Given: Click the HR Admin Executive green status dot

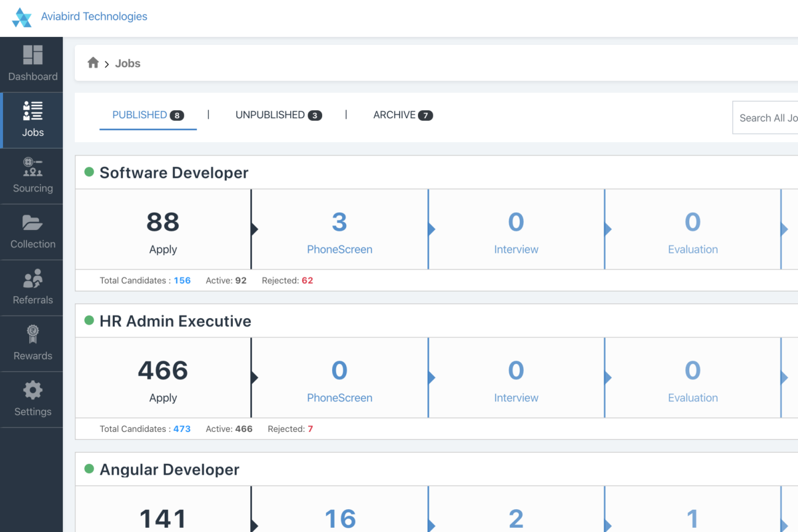Looking at the screenshot, I should click(x=89, y=320).
